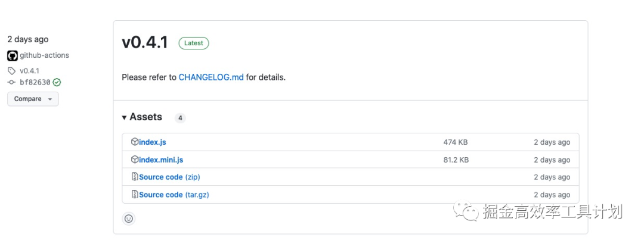
Task: Open the emoji reaction picker
Action: (129, 219)
